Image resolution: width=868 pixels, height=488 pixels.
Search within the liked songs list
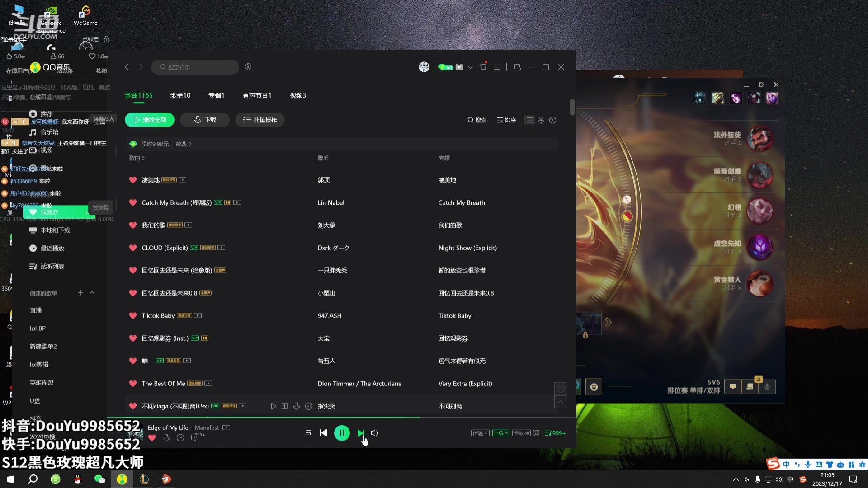tap(477, 120)
